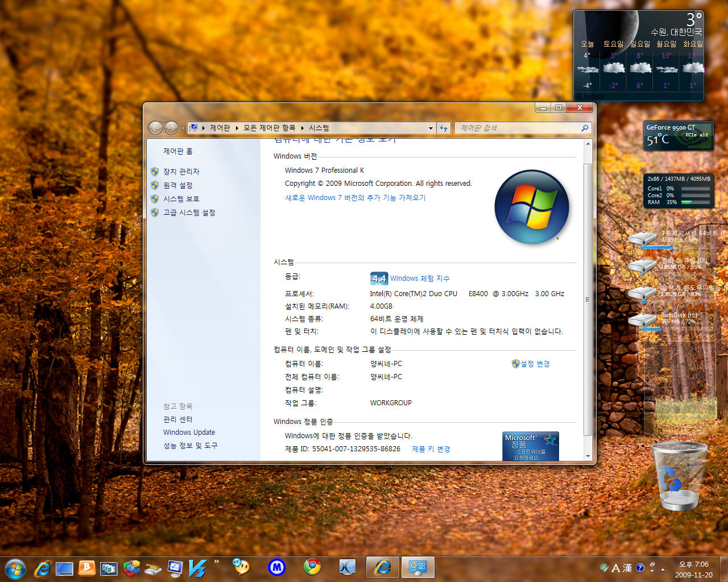
Task: Click the vertical scrollbar thumb in System window
Action: click(x=588, y=300)
